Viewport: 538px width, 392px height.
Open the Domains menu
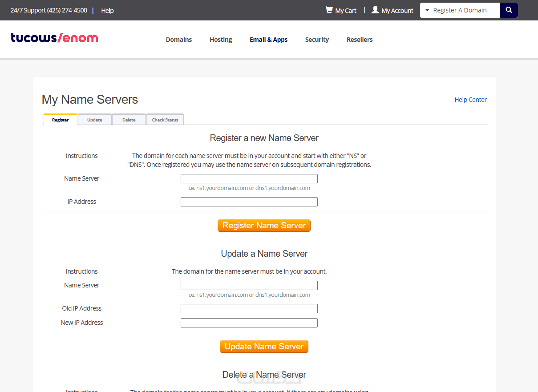pyautogui.click(x=179, y=40)
